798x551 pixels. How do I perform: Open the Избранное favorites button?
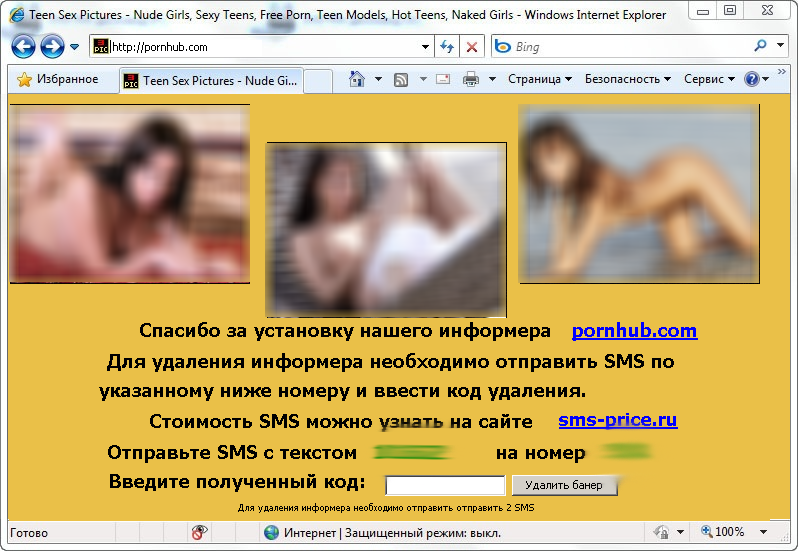pyautogui.click(x=58, y=79)
